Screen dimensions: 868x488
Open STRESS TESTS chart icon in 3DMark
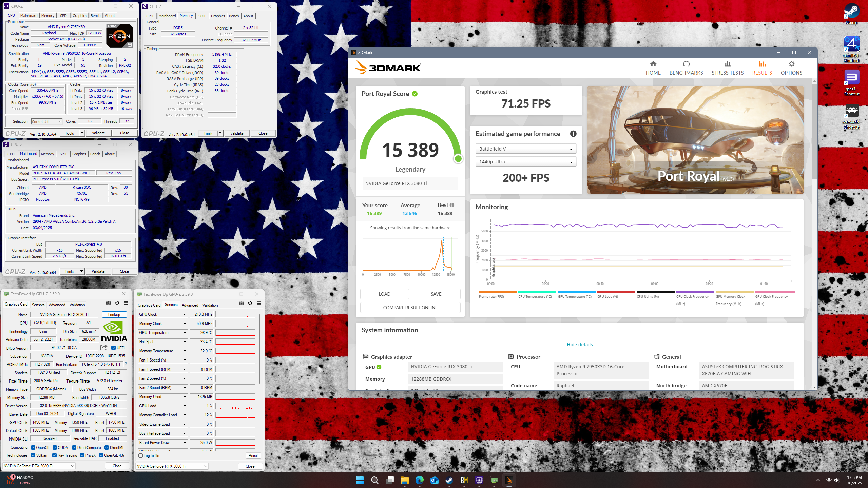coord(727,64)
